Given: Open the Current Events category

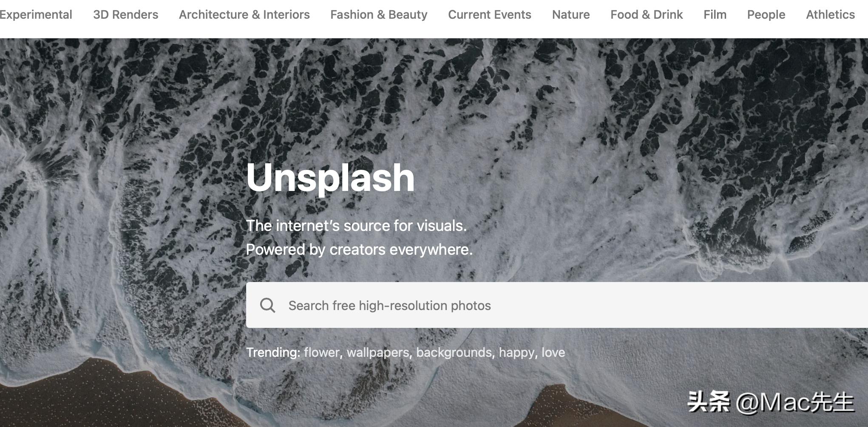Looking at the screenshot, I should 490,14.
